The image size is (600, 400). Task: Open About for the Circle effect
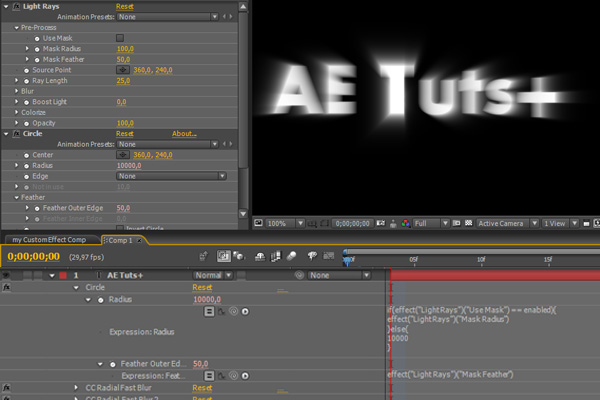pos(184,134)
